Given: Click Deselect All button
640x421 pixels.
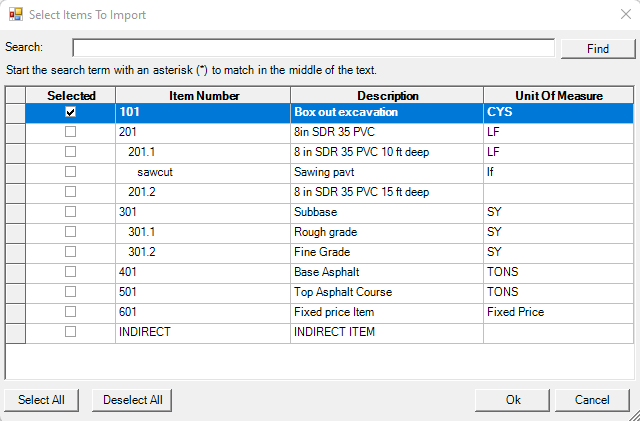Looking at the screenshot, I should [x=132, y=400].
